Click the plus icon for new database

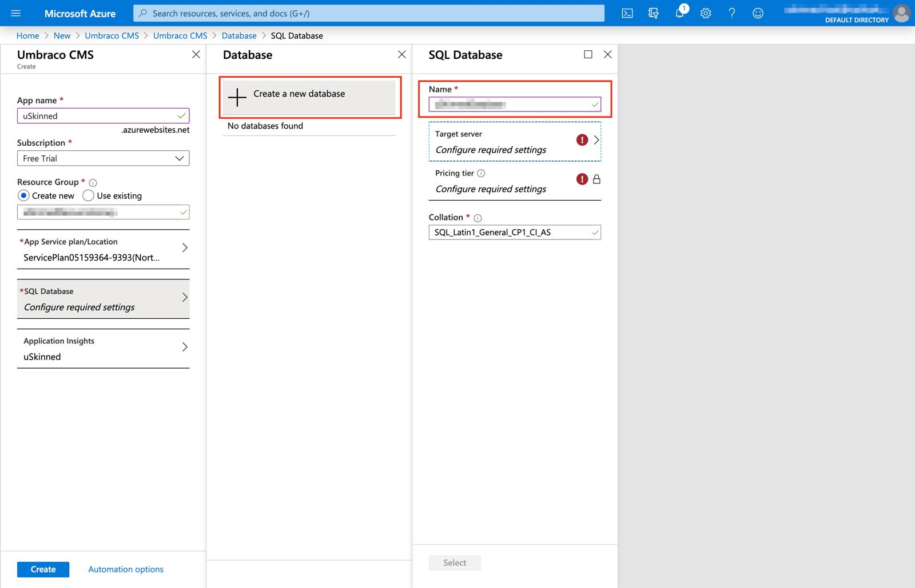coord(237,97)
